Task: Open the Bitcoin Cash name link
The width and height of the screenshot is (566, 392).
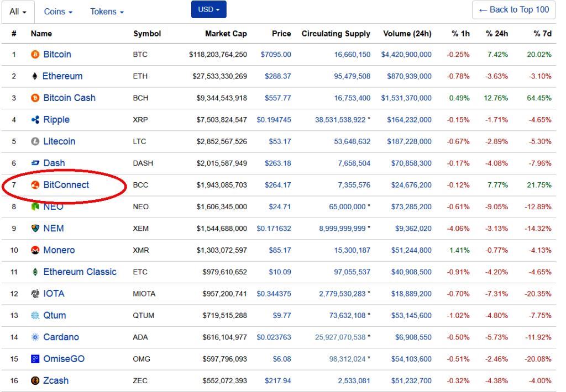Action: (69, 98)
